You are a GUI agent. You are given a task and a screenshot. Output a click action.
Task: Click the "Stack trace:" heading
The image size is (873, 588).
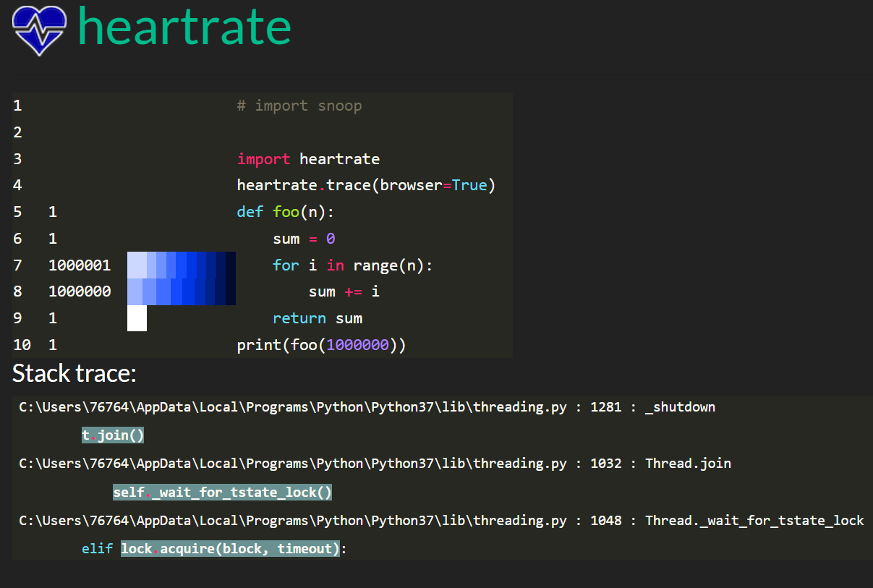pyautogui.click(x=73, y=374)
